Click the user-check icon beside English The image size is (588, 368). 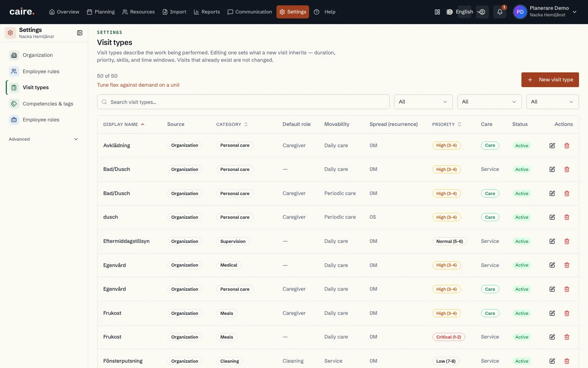(482, 12)
